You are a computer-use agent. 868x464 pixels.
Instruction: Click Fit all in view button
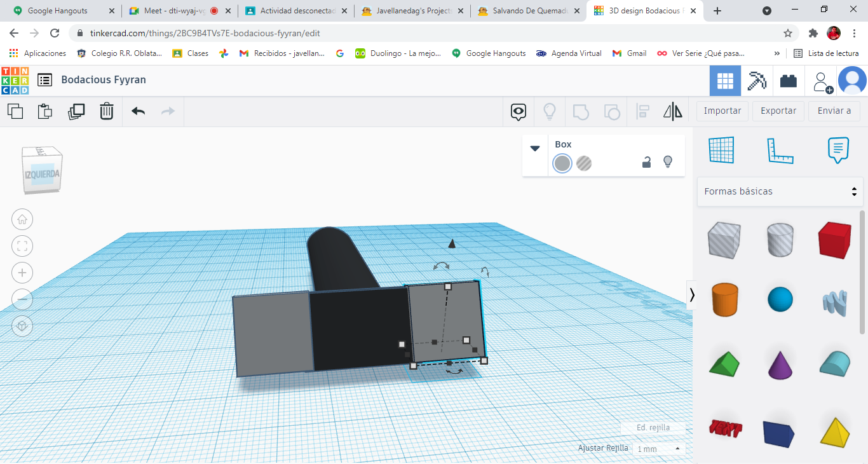(x=22, y=246)
